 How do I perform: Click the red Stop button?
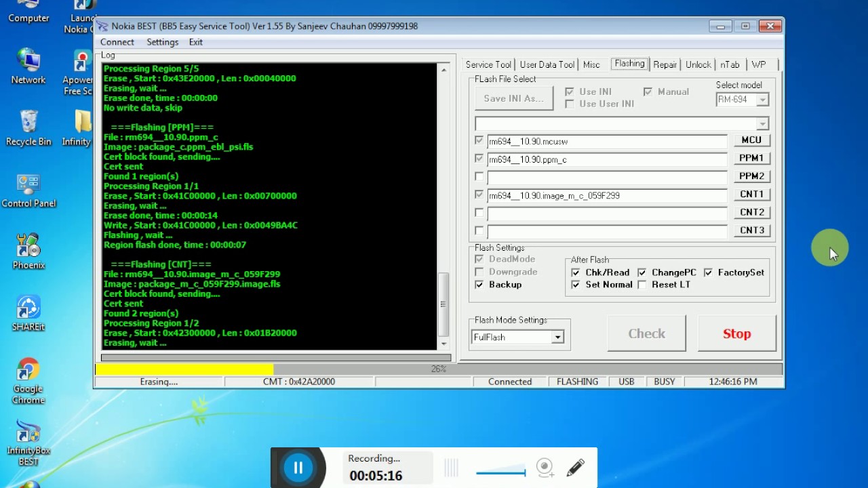tap(737, 333)
